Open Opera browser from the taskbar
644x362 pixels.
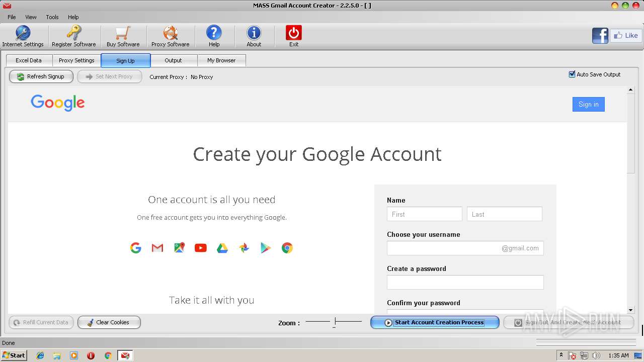click(x=91, y=355)
